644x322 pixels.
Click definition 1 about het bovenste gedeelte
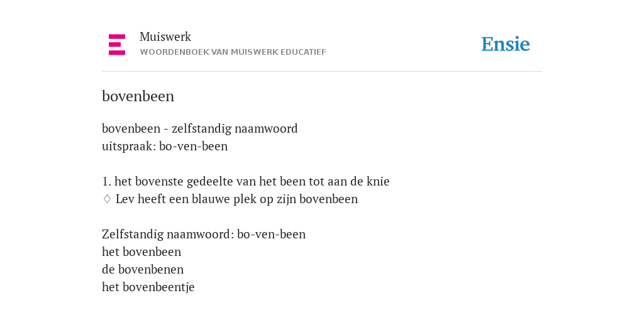coord(246,181)
